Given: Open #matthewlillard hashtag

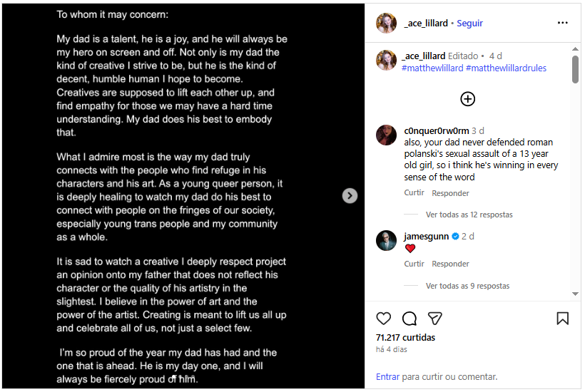Looking at the screenshot, I should pyautogui.click(x=432, y=68).
